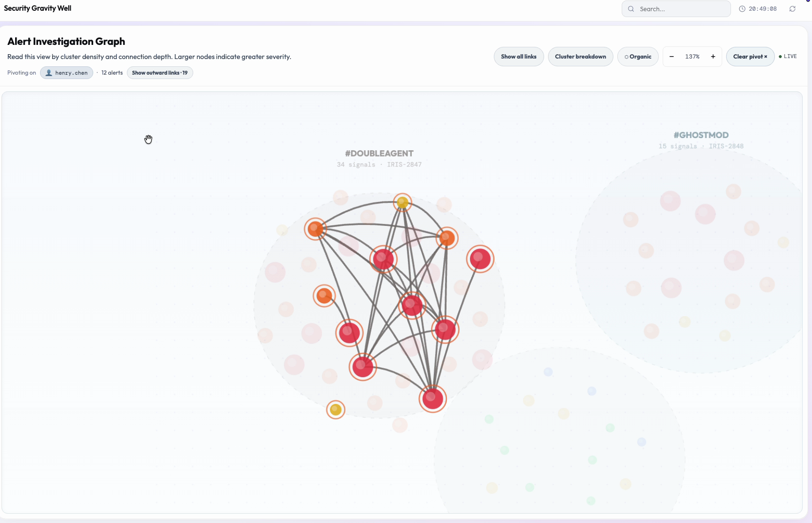812x523 pixels.
Task: Click the clock icon next to 20:49:08
Action: [742, 9]
